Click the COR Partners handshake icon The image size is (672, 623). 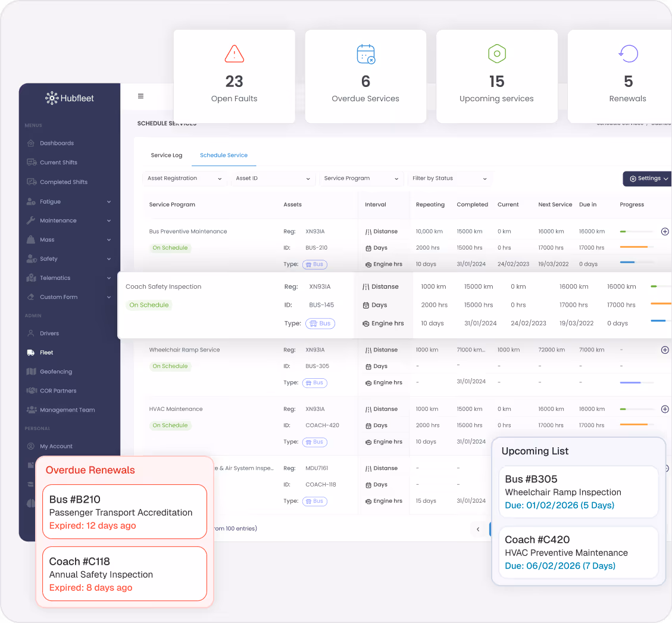tap(32, 391)
